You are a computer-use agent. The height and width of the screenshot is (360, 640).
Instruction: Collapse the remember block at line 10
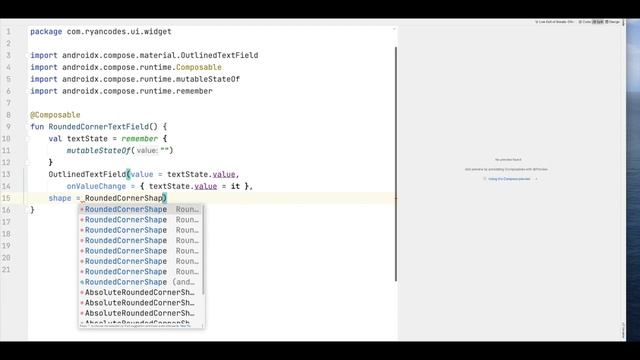click(x=27, y=139)
